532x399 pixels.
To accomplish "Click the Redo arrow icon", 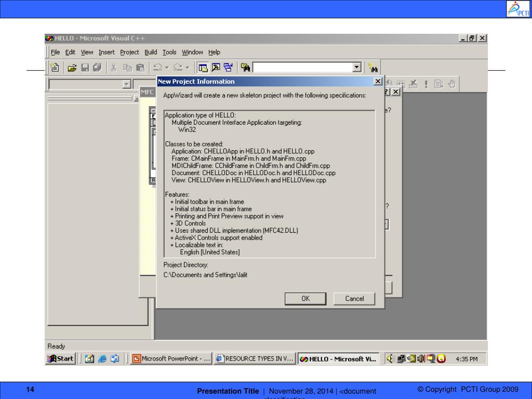I will [178, 68].
